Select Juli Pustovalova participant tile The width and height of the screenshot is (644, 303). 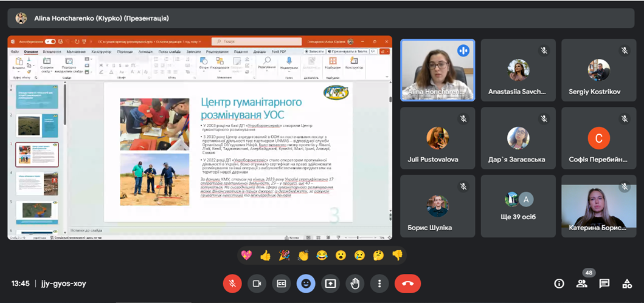pyautogui.click(x=437, y=145)
